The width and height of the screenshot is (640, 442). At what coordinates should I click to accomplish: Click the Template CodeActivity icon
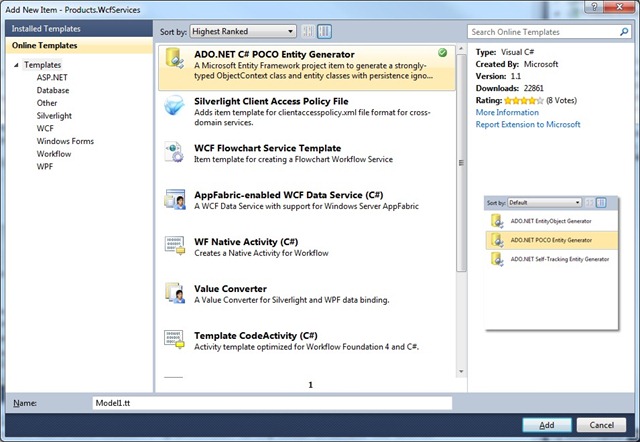[x=175, y=339]
